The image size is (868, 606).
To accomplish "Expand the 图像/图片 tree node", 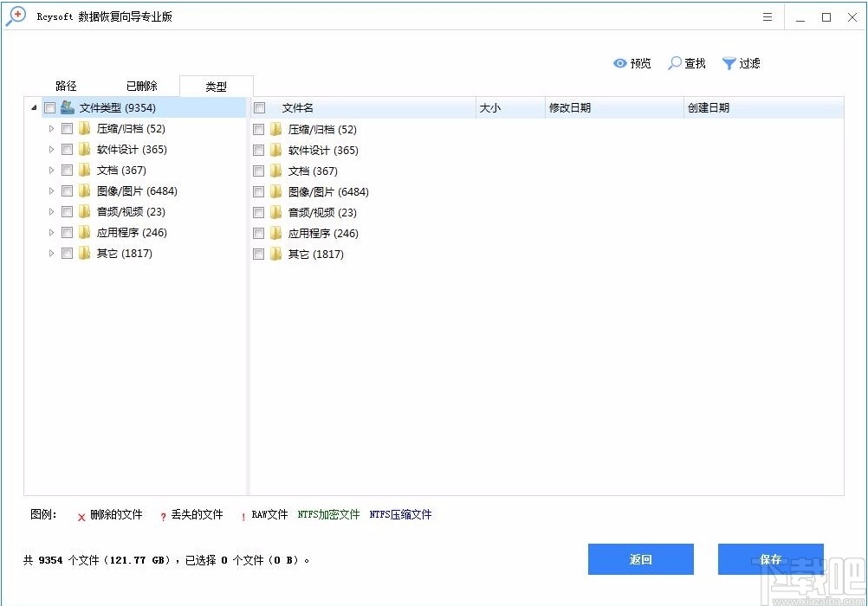I will 51,190.
